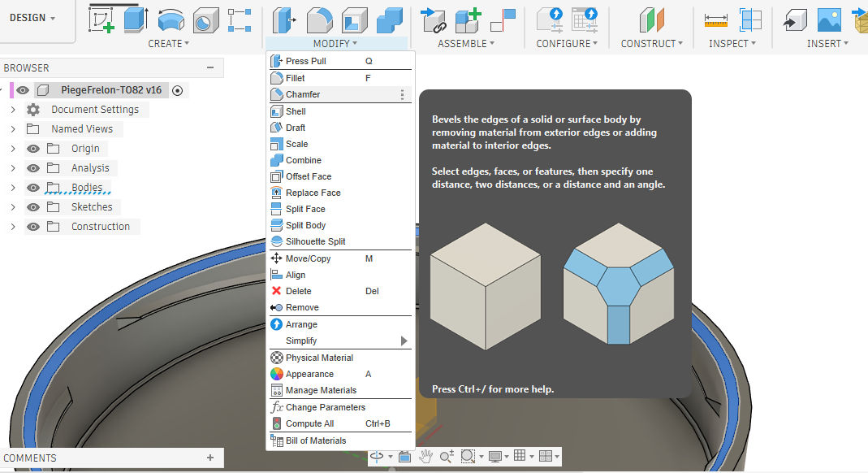Activate the Pan hand tool
The width and height of the screenshot is (868, 473).
tap(425, 457)
